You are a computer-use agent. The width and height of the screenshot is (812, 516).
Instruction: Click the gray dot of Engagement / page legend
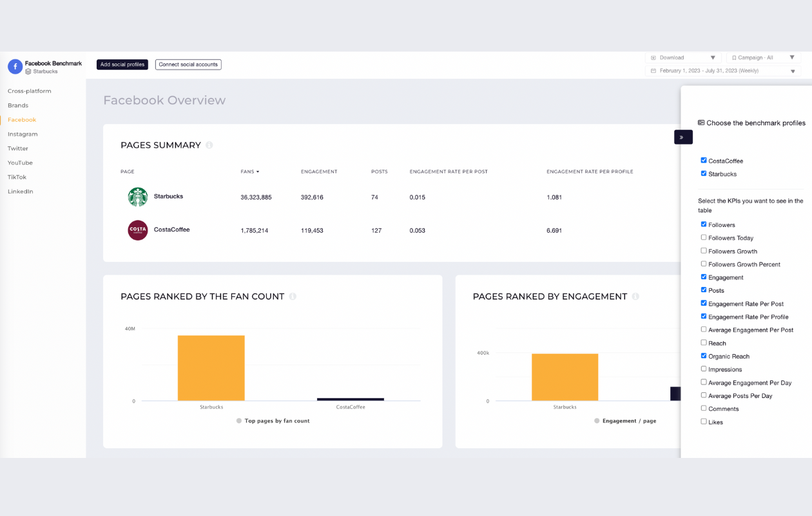(597, 421)
